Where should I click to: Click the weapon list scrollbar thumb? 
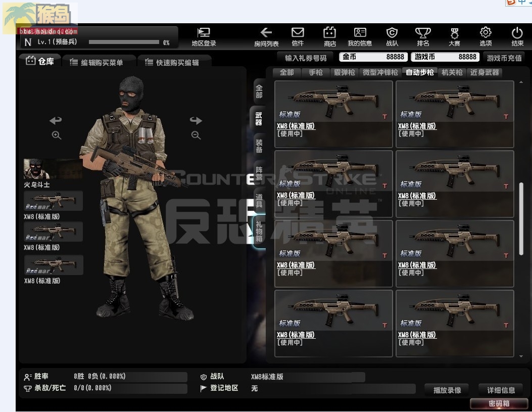click(x=521, y=219)
